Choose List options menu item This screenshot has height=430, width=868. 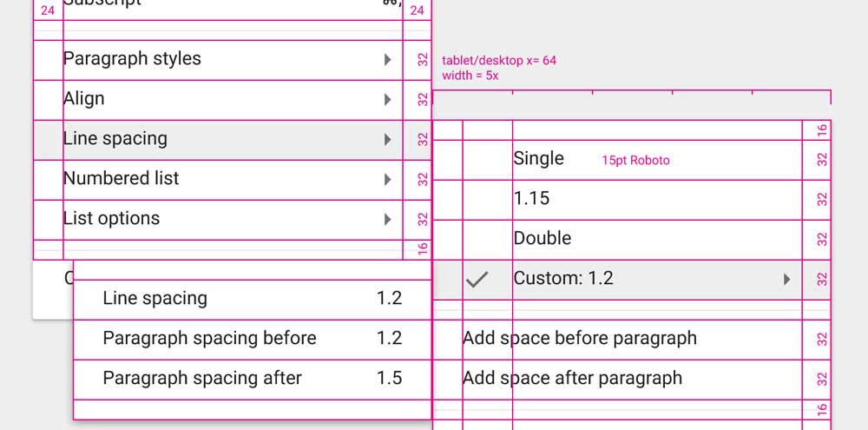pos(112,219)
